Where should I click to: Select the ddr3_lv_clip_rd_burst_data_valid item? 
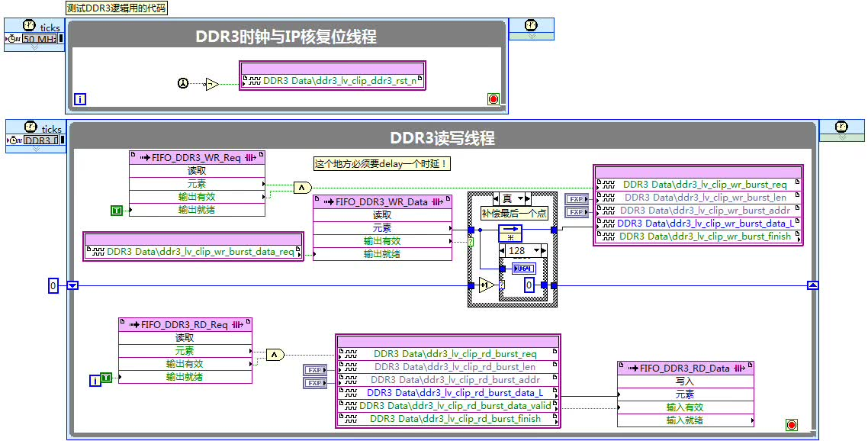point(448,406)
